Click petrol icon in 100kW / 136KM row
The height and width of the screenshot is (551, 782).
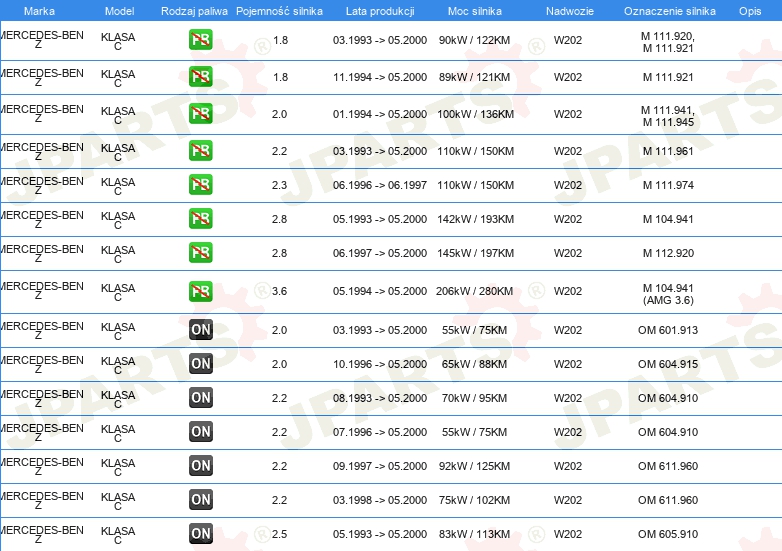click(200, 114)
